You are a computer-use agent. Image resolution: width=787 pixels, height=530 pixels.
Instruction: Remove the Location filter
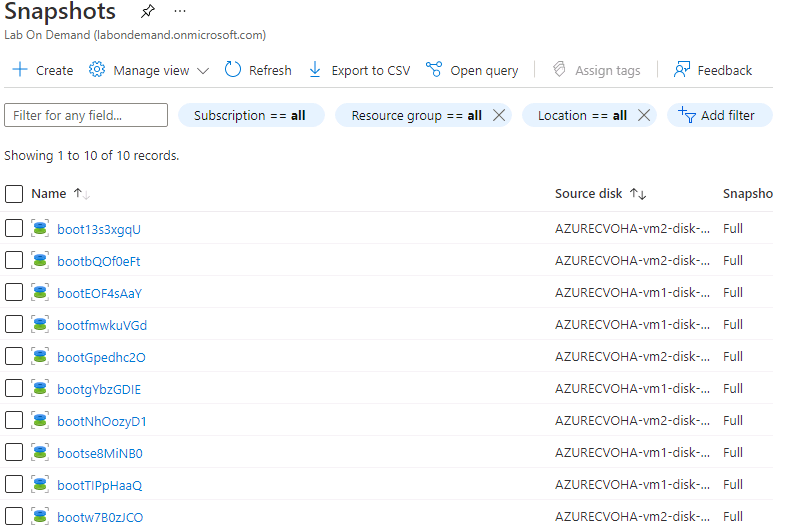[644, 115]
